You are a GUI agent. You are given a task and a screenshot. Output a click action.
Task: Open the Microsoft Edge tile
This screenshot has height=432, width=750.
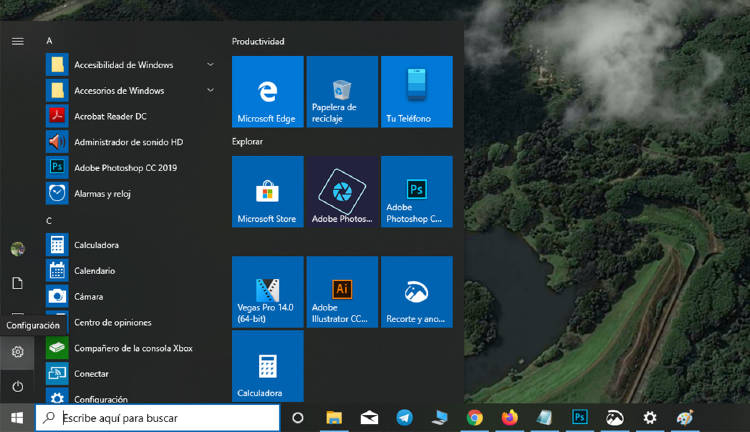pos(268,92)
